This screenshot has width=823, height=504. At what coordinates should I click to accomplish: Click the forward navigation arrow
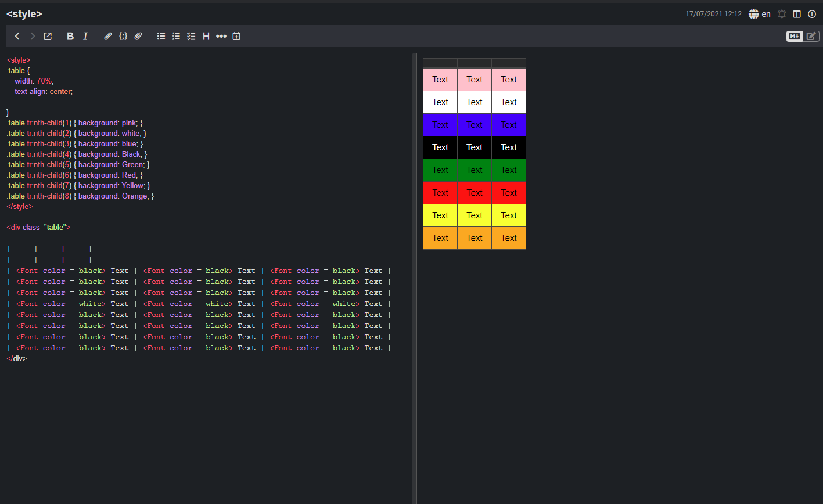coord(33,36)
